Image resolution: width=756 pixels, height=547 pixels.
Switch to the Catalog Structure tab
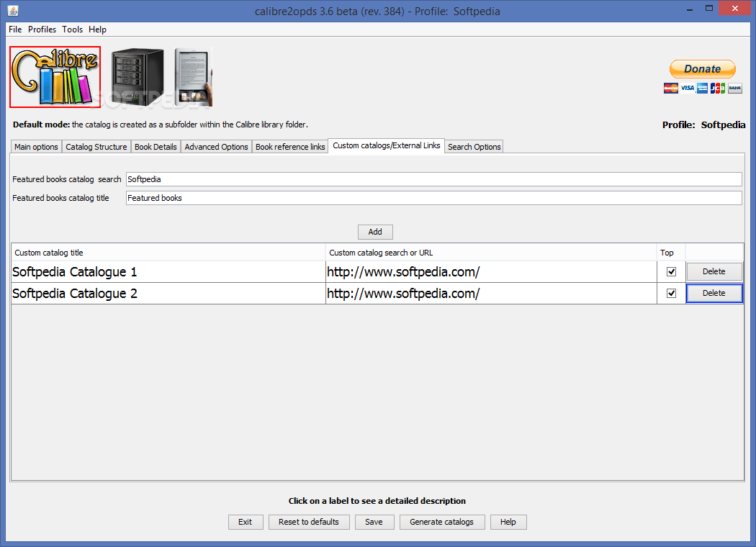[96, 147]
